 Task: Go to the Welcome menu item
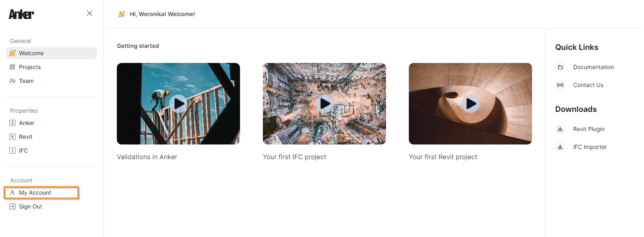point(51,53)
